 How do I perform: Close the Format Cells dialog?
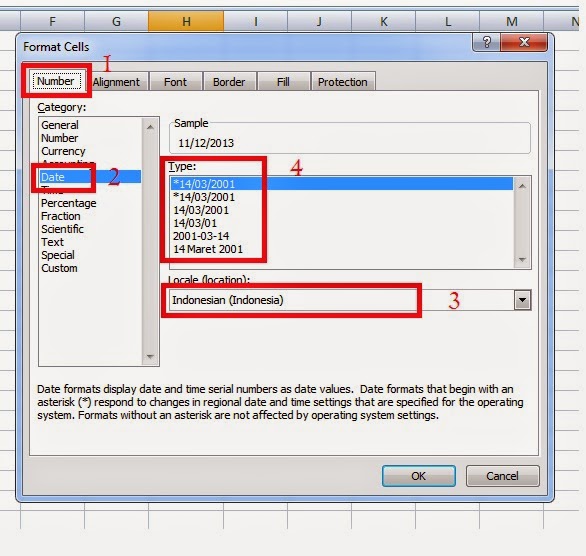(x=524, y=42)
